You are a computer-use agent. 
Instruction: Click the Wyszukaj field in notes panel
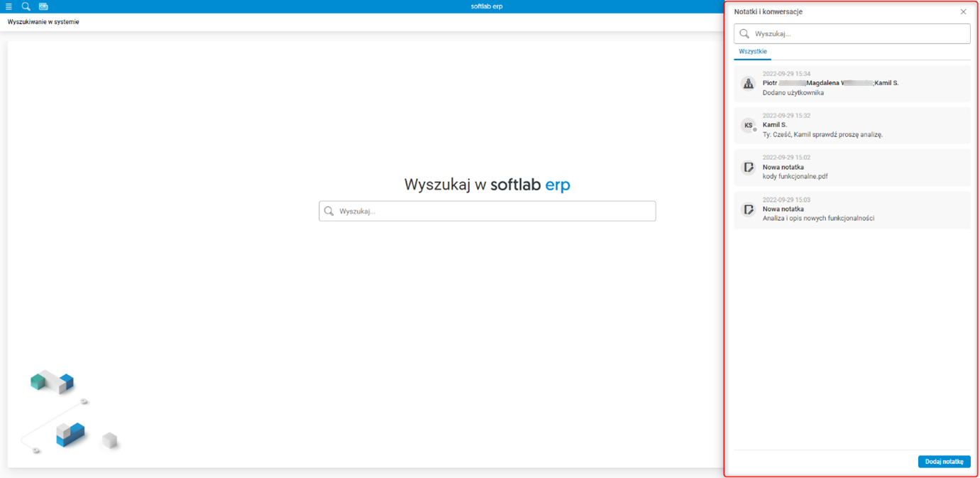[x=852, y=33]
